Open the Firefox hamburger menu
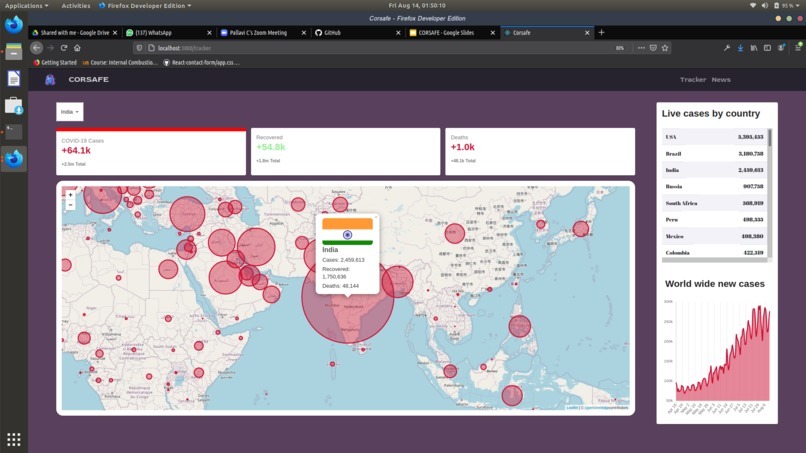Viewport: 806px width, 453px height. 798,48
